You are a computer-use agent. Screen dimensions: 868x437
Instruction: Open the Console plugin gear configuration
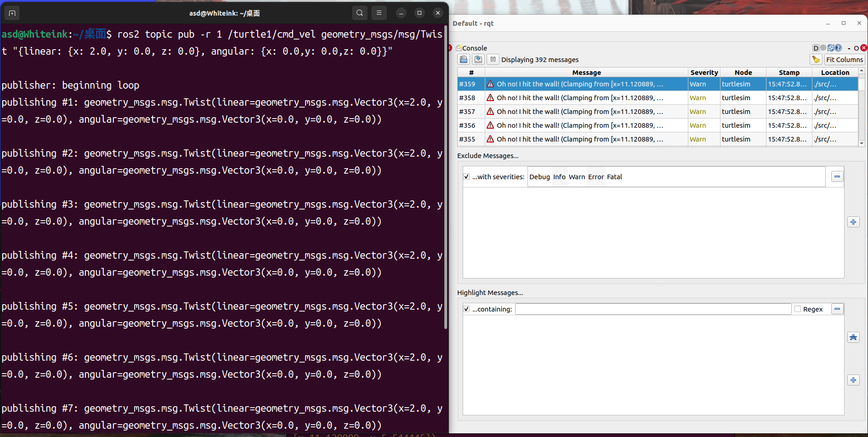click(823, 48)
